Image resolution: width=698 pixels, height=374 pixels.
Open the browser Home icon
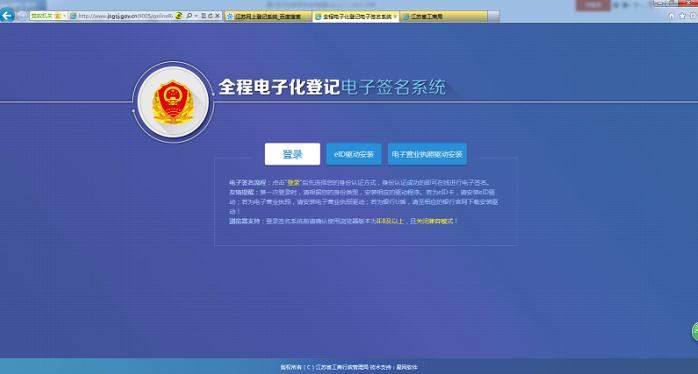point(672,16)
